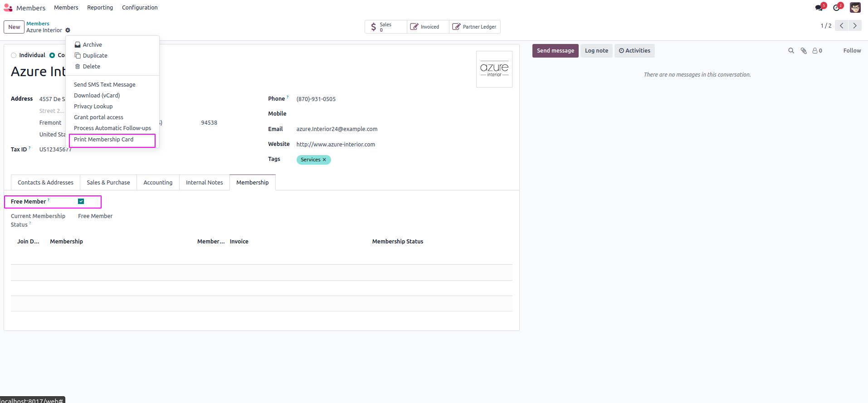
Task: Switch to Contacts & Addresses tab
Action: tap(45, 182)
